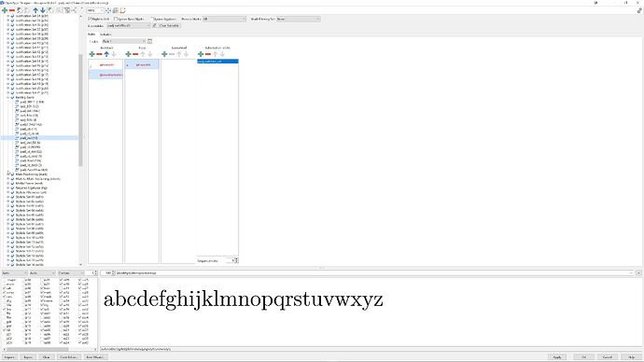Add a Backtrack entry with the plus icon
This screenshot has width=644, height=362.
[x=92, y=54]
